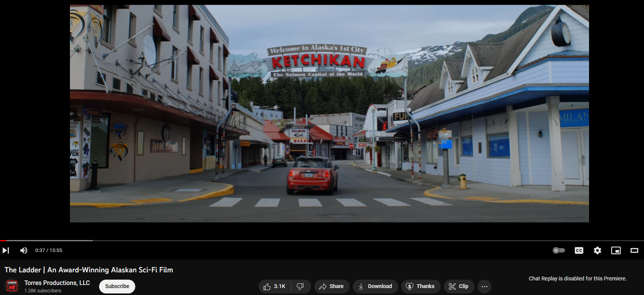
Task: Open the more actions menu
Action: point(485,287)
